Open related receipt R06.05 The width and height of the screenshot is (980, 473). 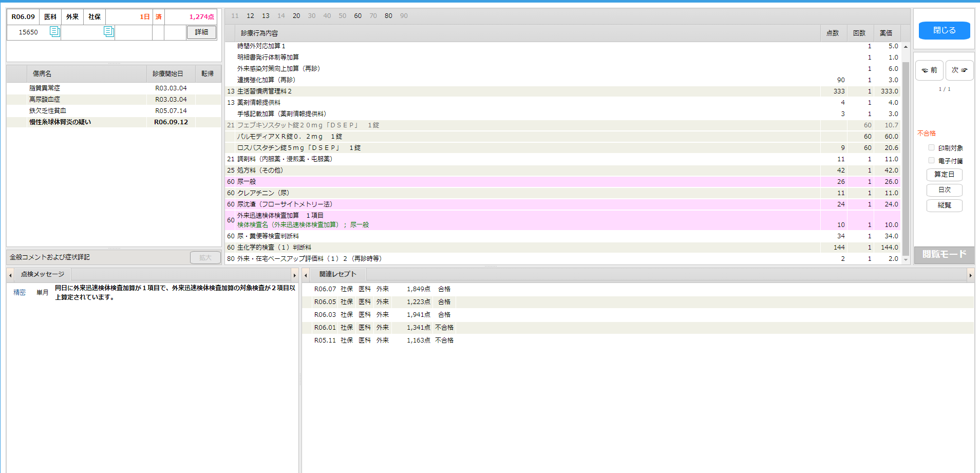638,302
